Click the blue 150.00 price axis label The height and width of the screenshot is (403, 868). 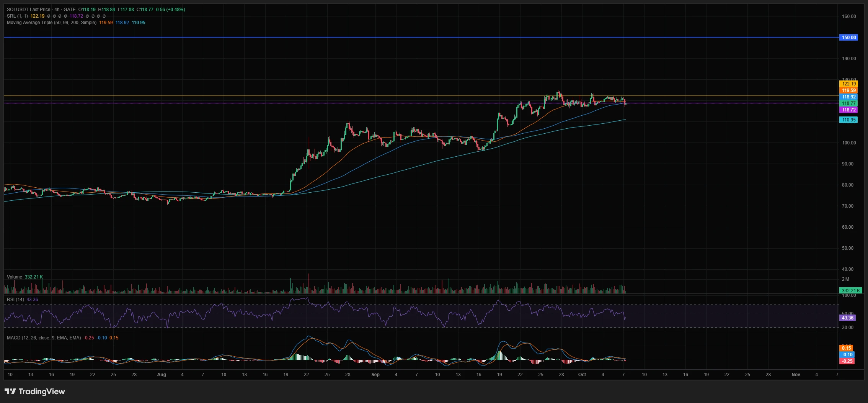(x=849, y=38)
